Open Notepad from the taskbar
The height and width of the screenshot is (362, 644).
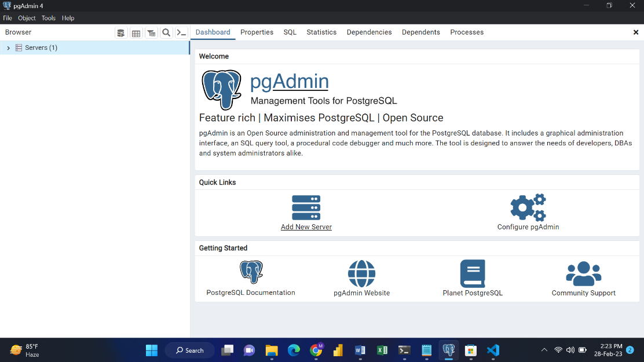click(x=427, y=350)
